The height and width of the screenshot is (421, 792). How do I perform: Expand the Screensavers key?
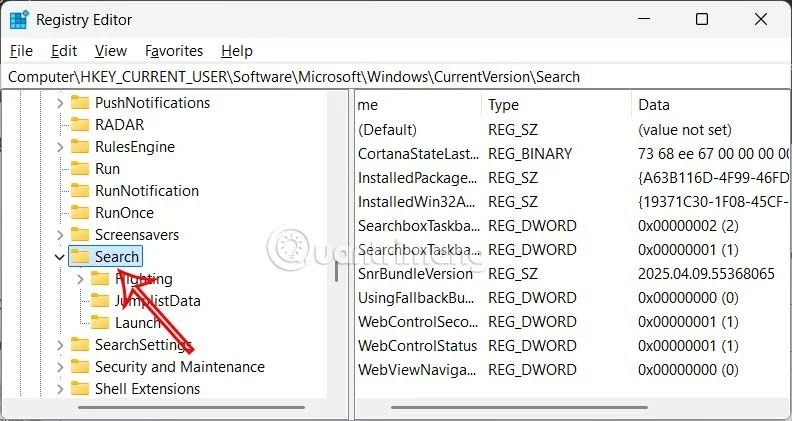[x=60, y=235]
